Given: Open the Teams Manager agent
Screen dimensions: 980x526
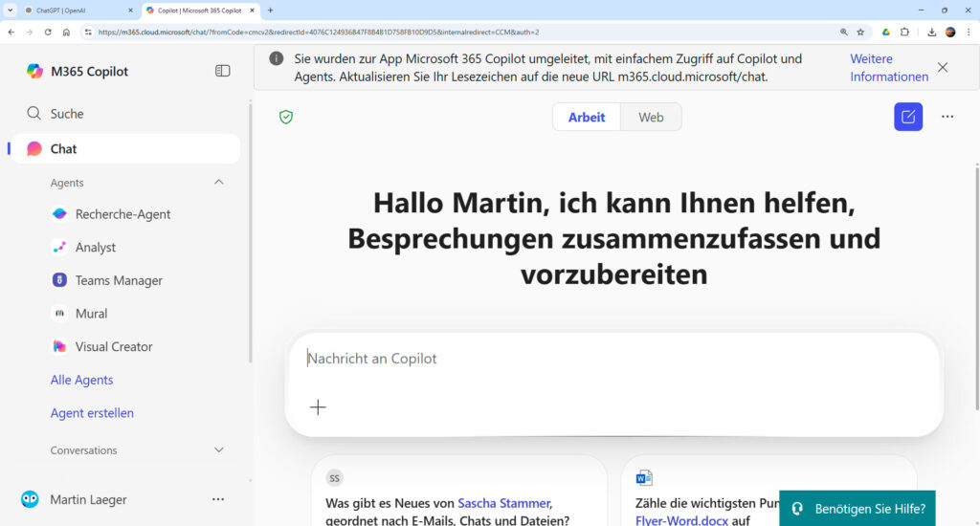Looking at the screenshot, I should pyautogui.click(x=107, y=280).
